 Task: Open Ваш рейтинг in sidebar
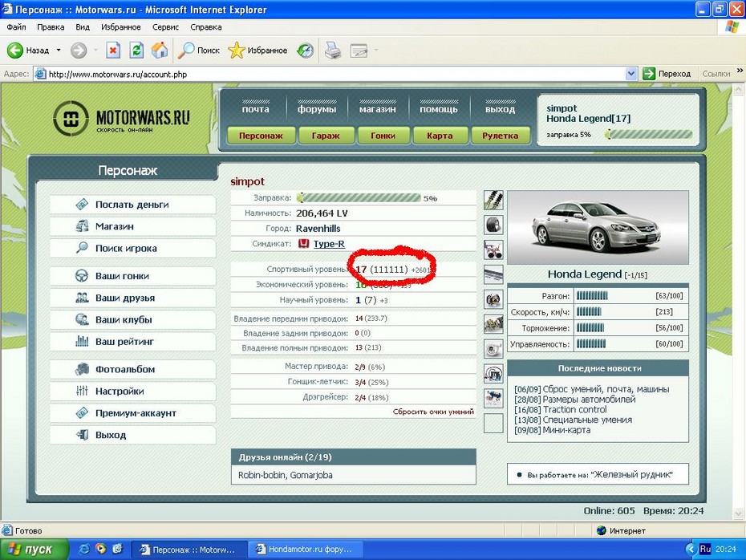point(132,342)
